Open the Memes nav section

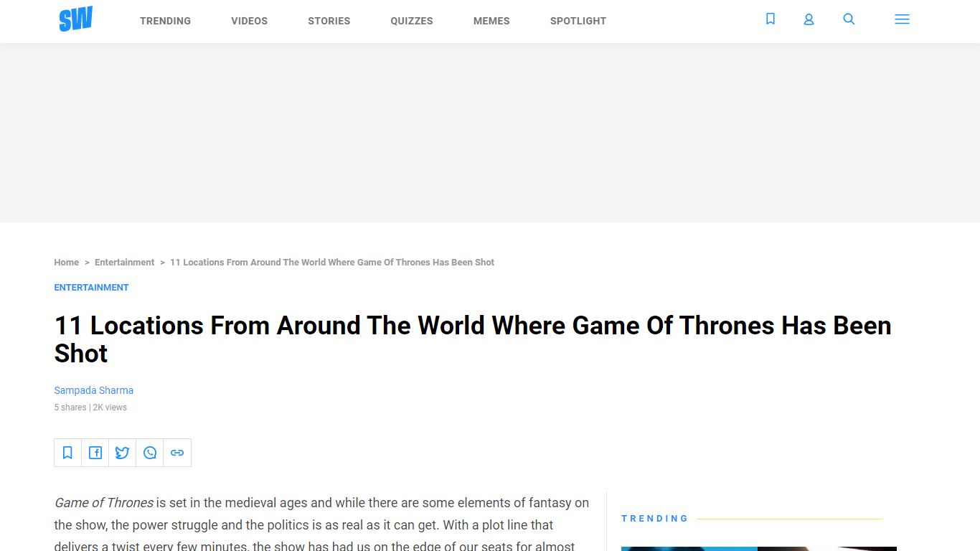tap(491, 21)
